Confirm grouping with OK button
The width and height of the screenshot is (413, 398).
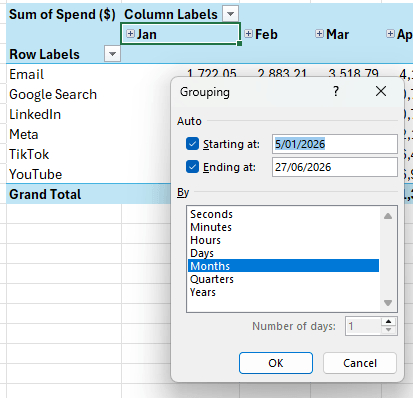tap(276, 363)
